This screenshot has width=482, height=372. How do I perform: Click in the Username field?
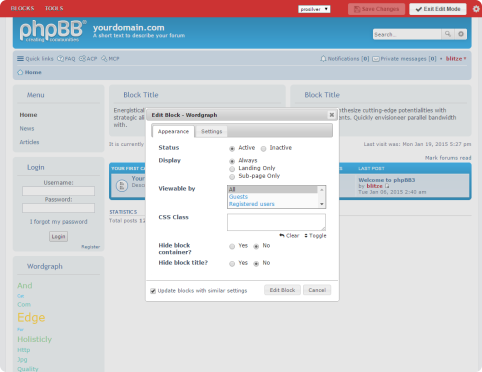point(58,191)
